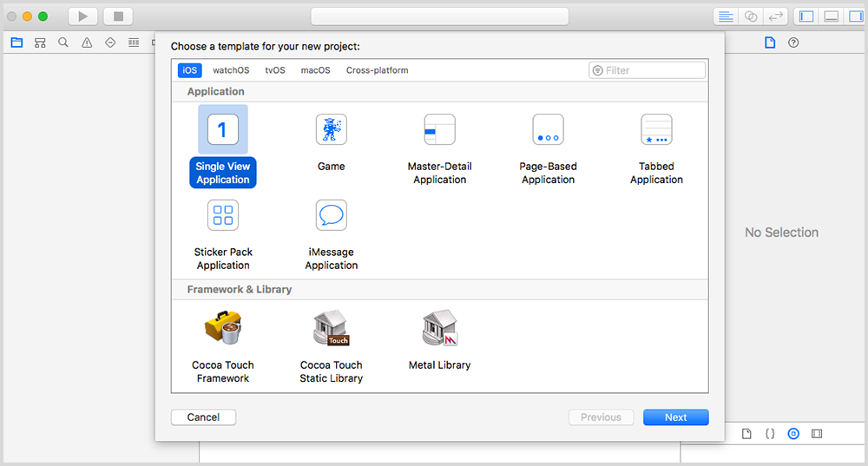
Task: Select the Game template icon
Action: click(x=331, y=130)
